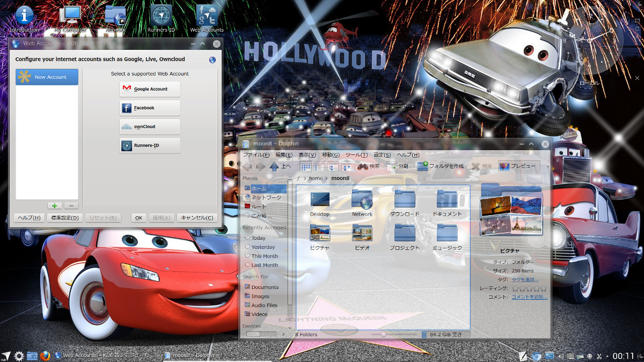Launch Firefox from the panel
This screenshot has height=362, width=644.
click(x=46, y=356)
